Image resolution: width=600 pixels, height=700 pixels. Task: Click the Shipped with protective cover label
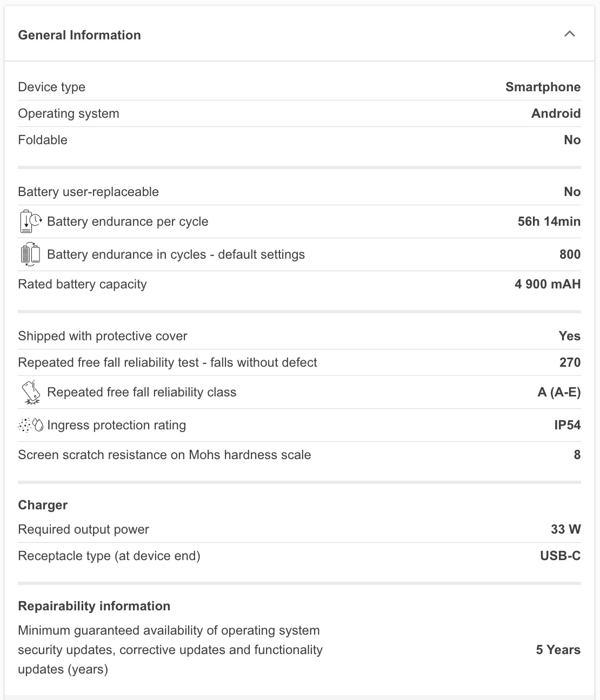103,336
